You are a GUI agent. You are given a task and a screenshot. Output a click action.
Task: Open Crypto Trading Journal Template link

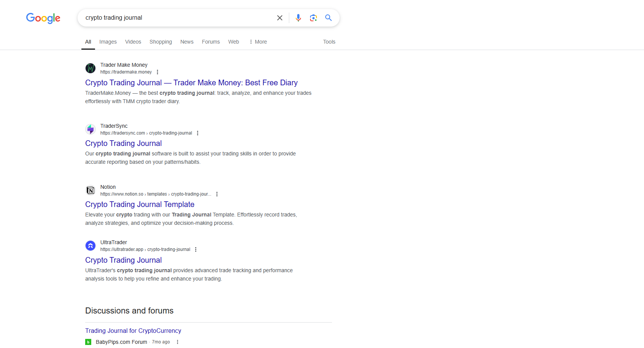tap(140, 204)
